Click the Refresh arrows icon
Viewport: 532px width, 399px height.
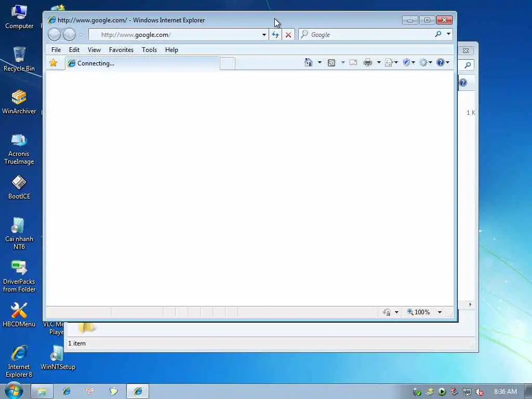coord(275,35)
